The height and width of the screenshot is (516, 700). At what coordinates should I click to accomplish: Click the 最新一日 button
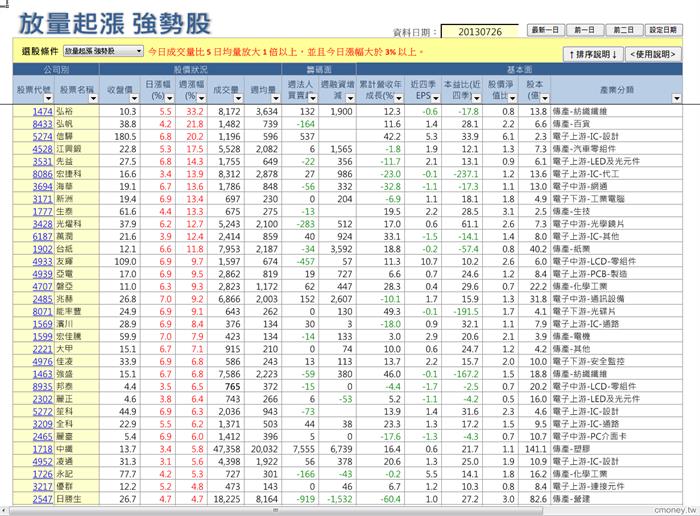(x=545, y=30)
